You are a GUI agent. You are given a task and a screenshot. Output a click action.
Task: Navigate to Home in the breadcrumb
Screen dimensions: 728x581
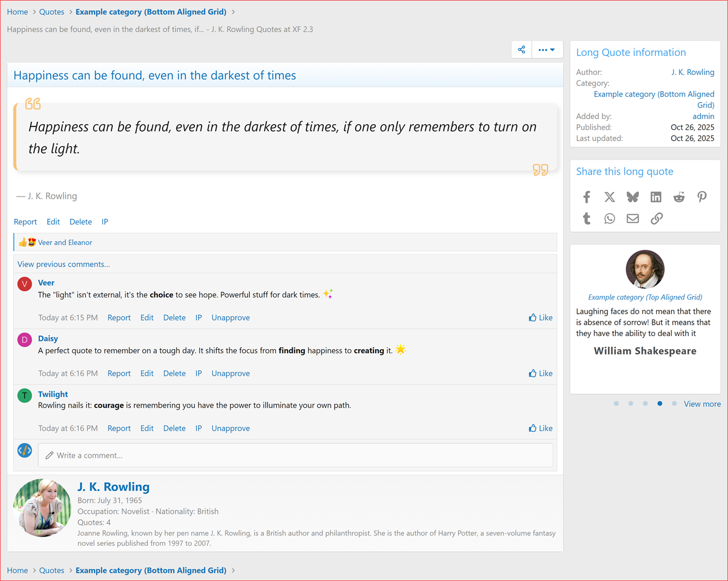click(x=17, y=11)
